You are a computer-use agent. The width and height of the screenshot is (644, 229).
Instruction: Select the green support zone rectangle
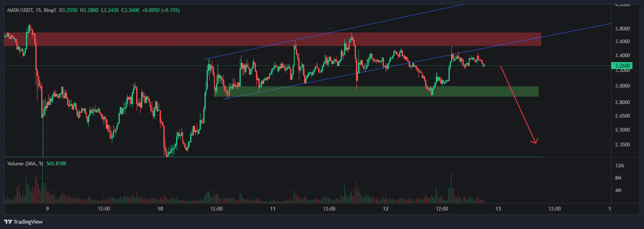377,91
